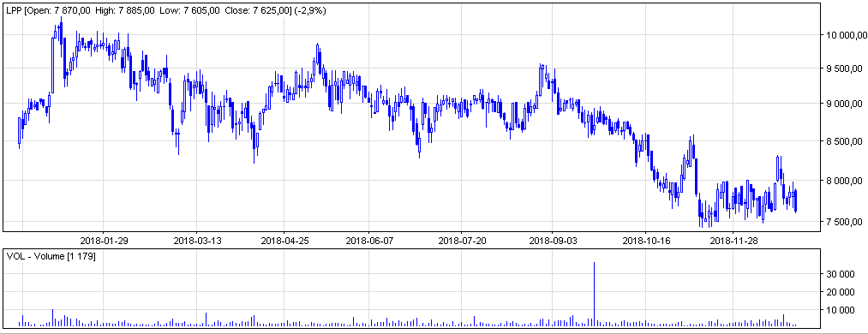Click the LPP open/high/low/close header text

[166, 10]
